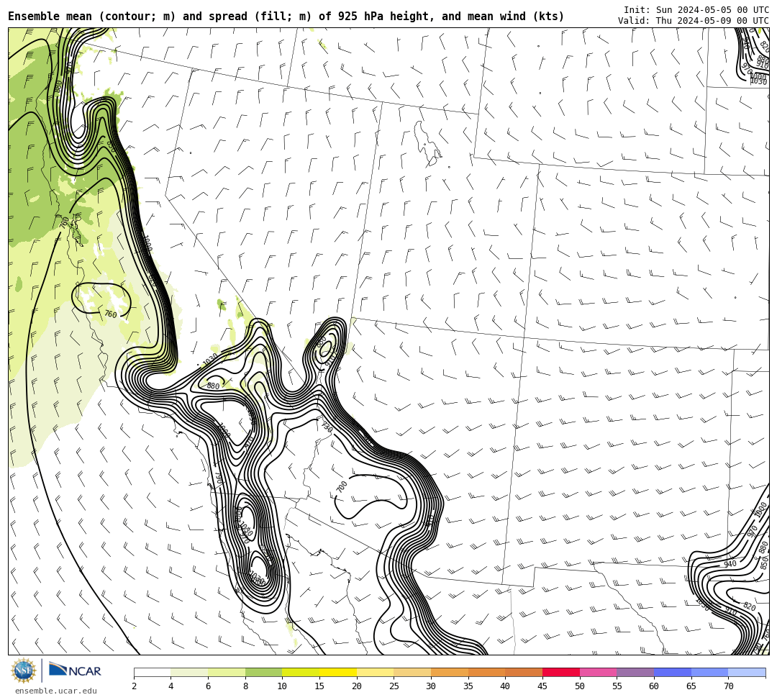This screenshot has height=700, width=777.
Task: Click colorbar tick label 70
Action: coord(728,686)
